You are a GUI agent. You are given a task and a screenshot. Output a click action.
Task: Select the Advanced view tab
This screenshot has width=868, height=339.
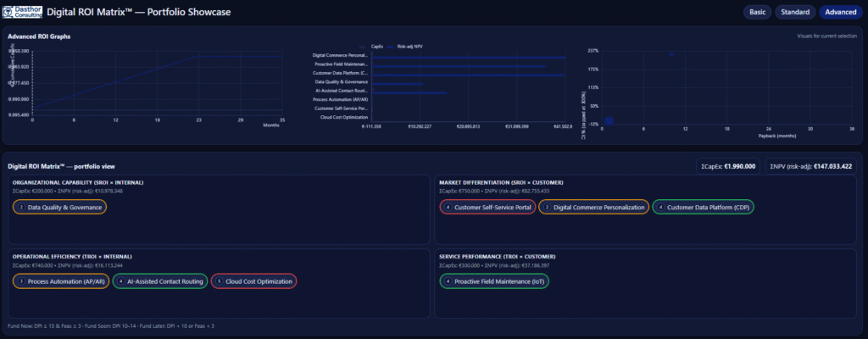click(x=840, y=12)
